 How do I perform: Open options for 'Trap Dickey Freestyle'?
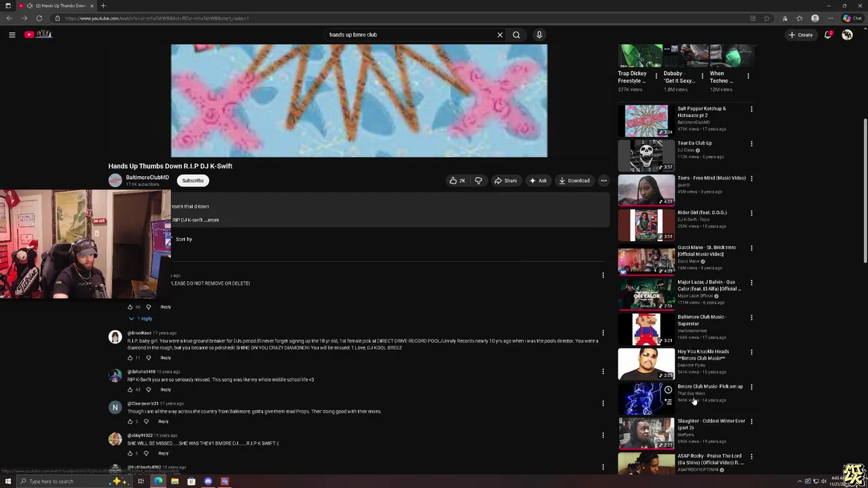[x=656, y=76]
